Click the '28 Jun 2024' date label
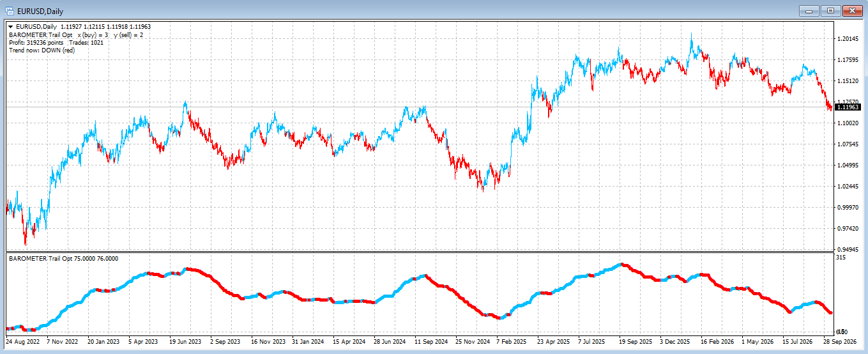The width and height of the screenshot is (868, 354). click(390, 342)
